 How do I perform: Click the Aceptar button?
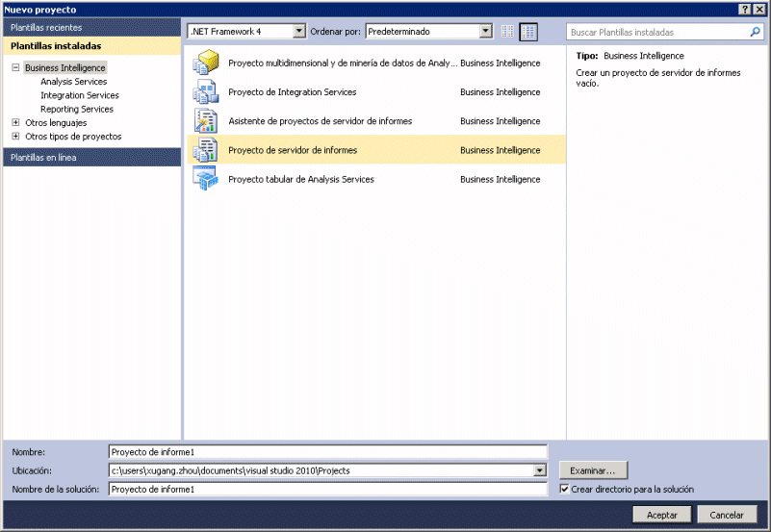[661, 515]
